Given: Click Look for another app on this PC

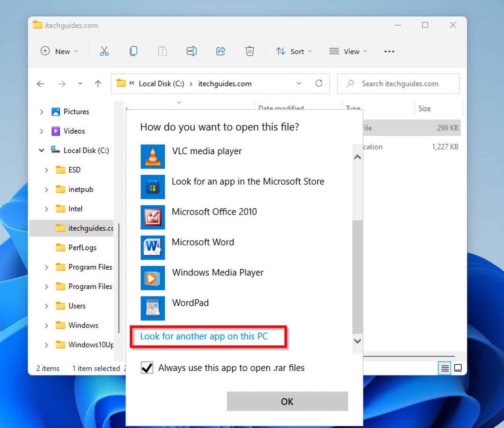Looking at the screenshot, I should [204, 336].
